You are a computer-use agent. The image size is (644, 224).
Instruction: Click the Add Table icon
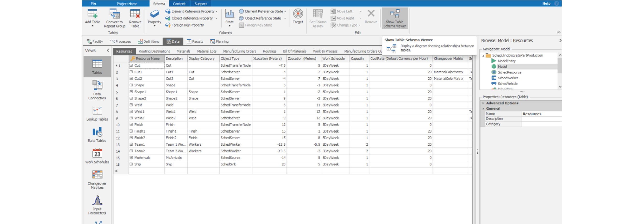[x=92, y=14]
